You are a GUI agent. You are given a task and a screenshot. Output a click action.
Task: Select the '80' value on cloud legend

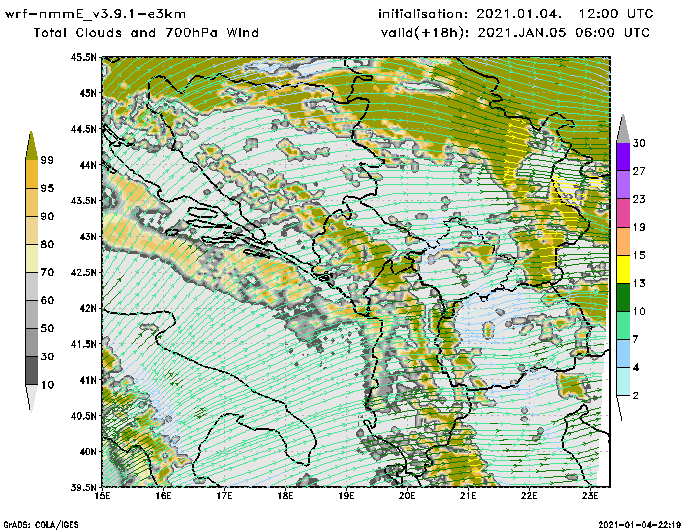[x=47, y=244]
